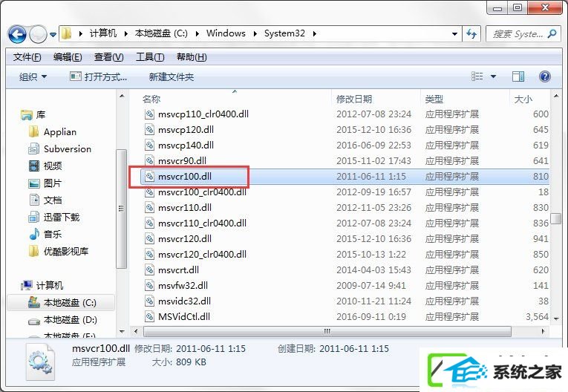Sort by the 修改日期 column header

click(x=354, y=99)
